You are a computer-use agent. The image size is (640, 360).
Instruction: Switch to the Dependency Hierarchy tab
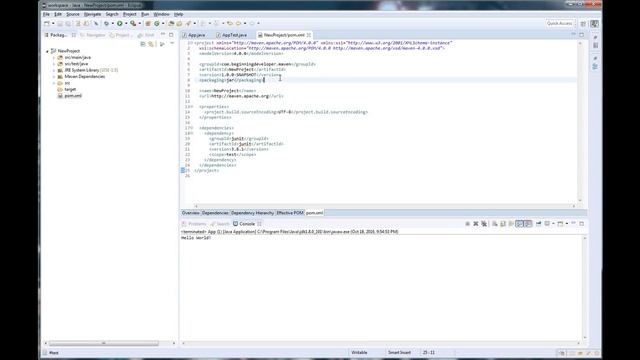(252, 213)
